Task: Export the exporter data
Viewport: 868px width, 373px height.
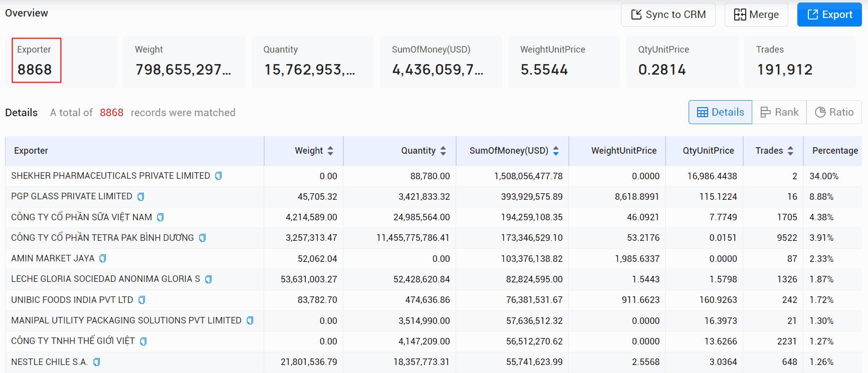Action: pos(829,15)
